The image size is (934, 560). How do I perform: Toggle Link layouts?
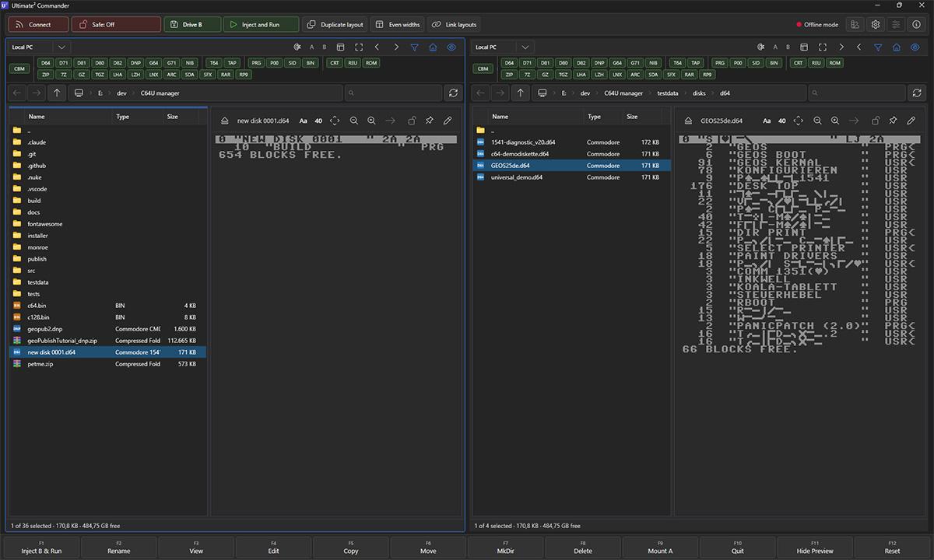pyautogui.click(x=454, y=25)
